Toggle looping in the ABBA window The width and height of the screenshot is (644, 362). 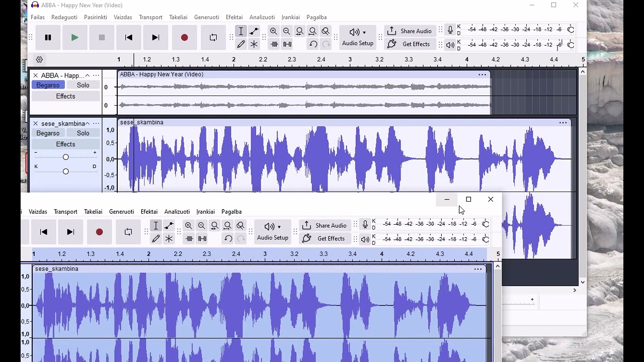pyautogui.click(x=213, y=37)
